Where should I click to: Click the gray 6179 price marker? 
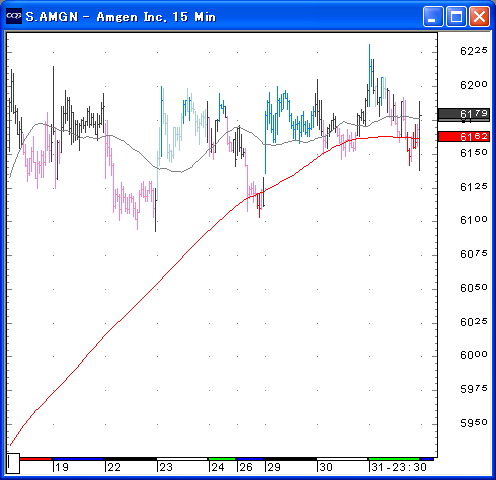464,114
